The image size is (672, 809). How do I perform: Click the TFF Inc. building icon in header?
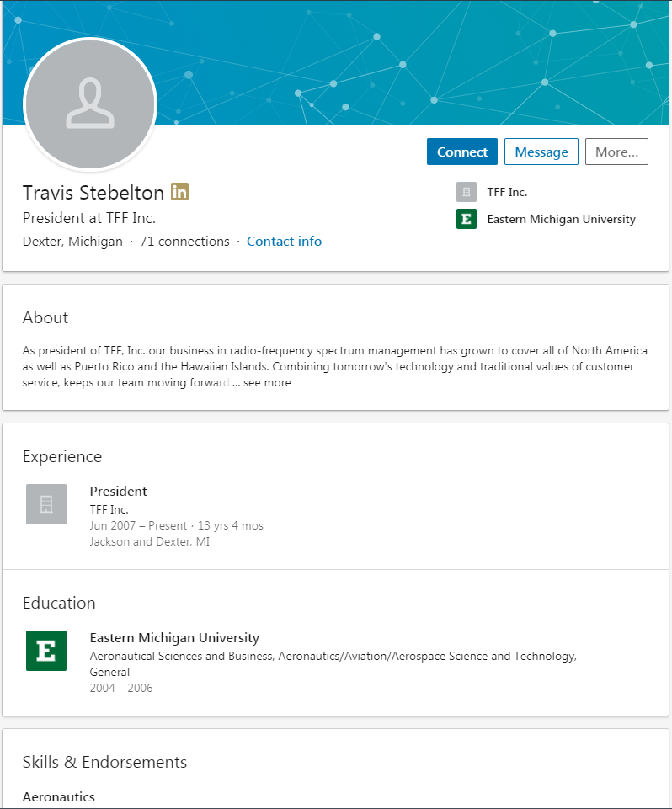467,192
